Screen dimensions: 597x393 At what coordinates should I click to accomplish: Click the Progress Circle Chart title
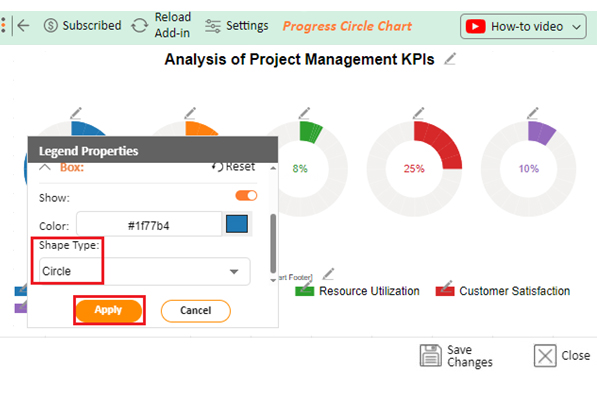click(x=347, y=26)
